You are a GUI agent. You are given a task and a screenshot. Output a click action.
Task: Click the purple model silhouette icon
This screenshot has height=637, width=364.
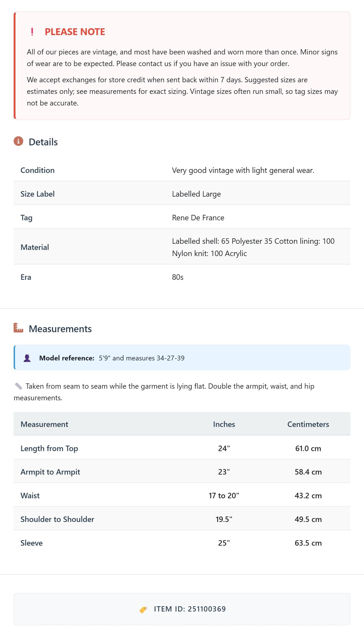(x=27, y=358)
